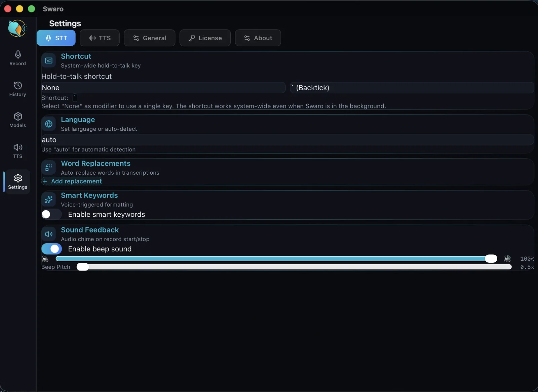Open the History page in sidebar

click(18, 89)
